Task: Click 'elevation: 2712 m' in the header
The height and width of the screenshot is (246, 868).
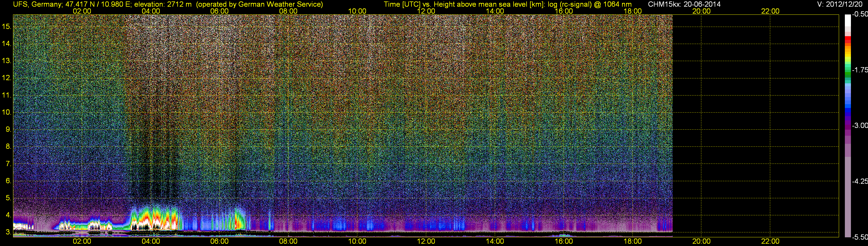Action: point(163,4)
